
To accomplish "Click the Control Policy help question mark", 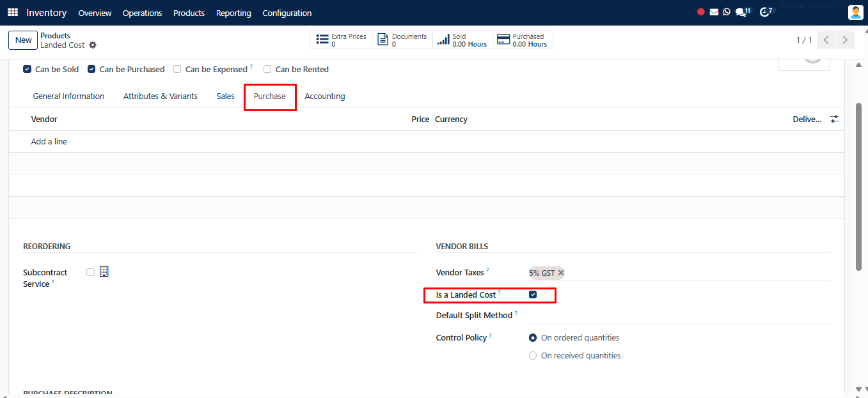I will coord(491,335).
